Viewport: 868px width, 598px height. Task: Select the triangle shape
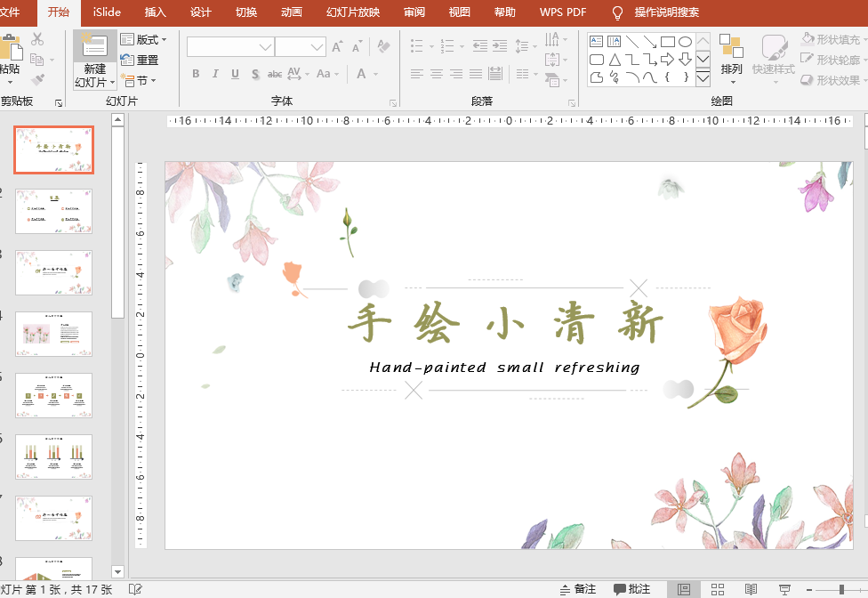[615, 60]
